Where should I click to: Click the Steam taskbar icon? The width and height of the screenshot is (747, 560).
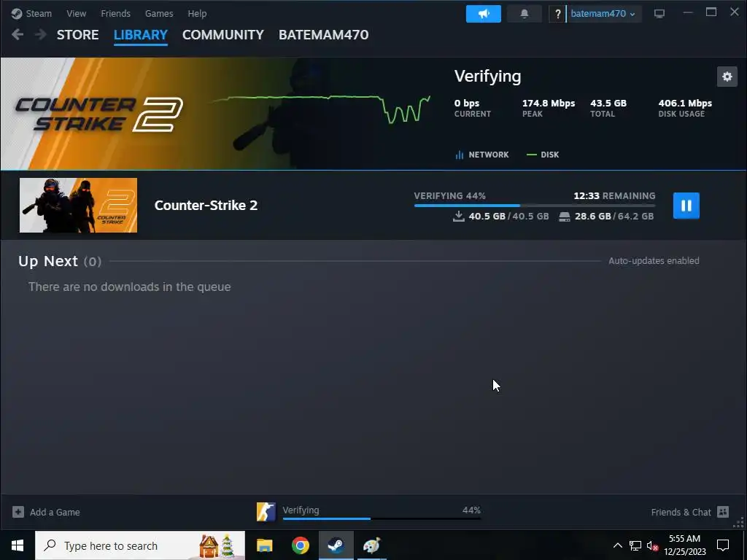pyautogui.click(x=336, y=545)
